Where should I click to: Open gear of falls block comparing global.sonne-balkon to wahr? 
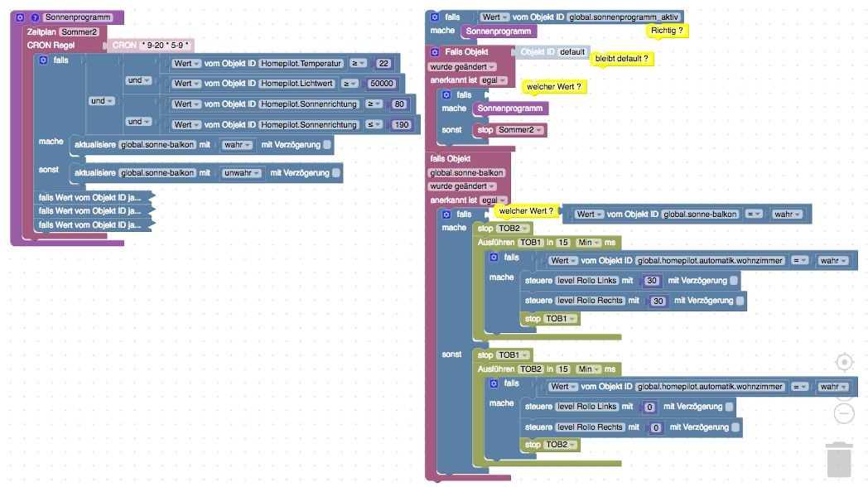click(446, 215)
